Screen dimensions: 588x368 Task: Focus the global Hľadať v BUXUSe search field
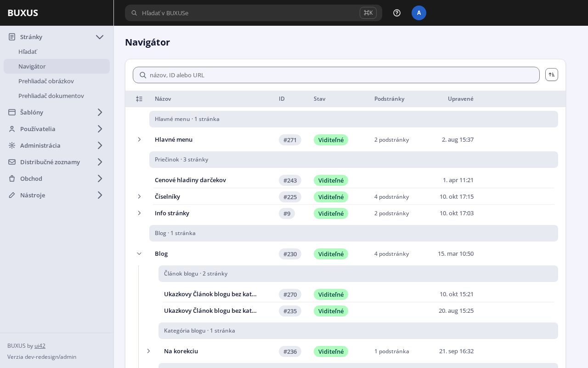[x=254, y=13]
